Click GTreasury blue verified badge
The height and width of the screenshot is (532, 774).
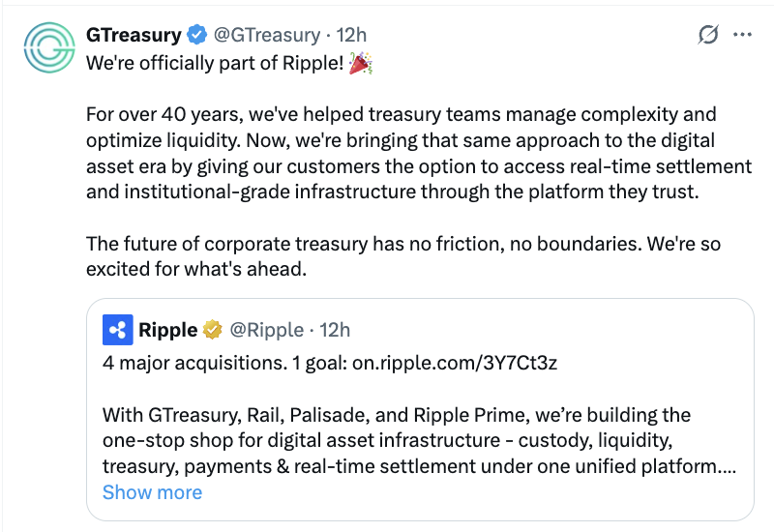197,35
